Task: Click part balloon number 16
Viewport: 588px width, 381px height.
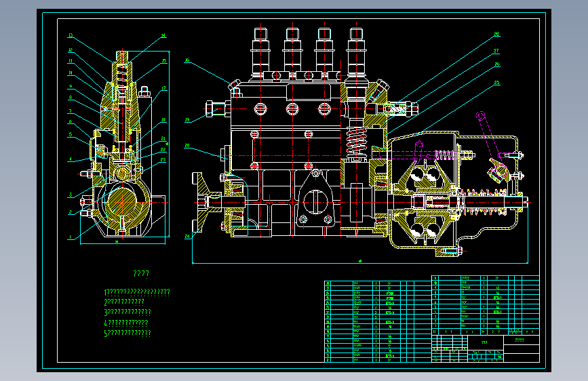Action: [x=187, y=60]
